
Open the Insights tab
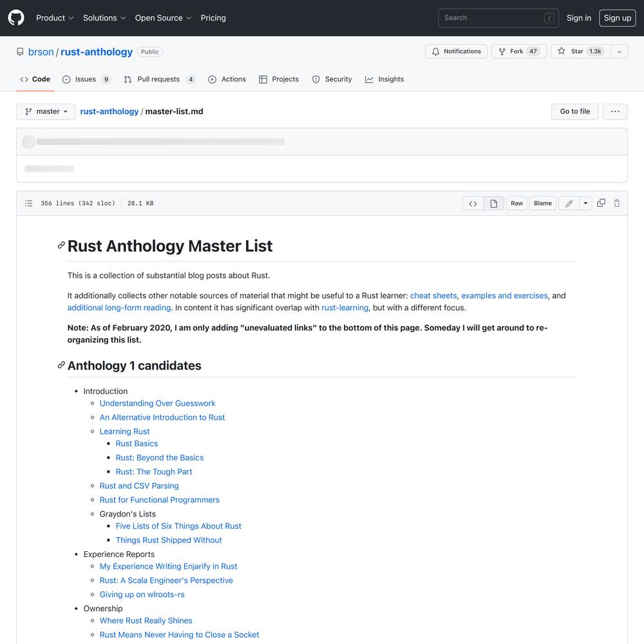pos(384,79)
